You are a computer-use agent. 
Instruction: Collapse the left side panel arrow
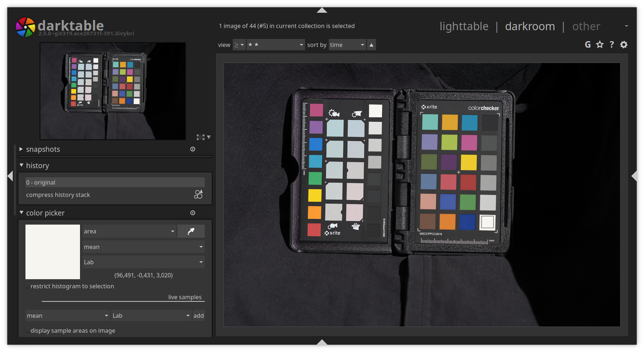[10, 176]
